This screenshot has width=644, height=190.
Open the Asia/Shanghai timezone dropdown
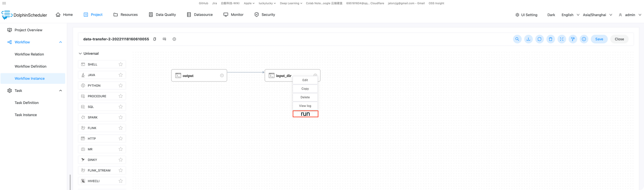click(x=598, y=15)
